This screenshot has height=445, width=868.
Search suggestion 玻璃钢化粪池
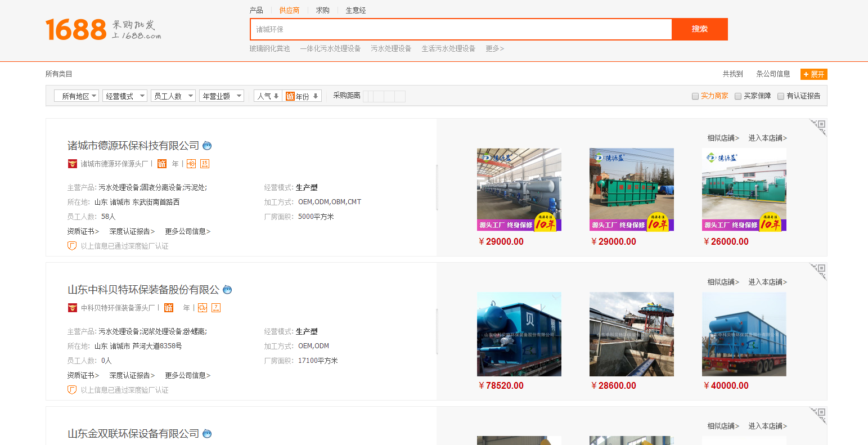point(270,49)
